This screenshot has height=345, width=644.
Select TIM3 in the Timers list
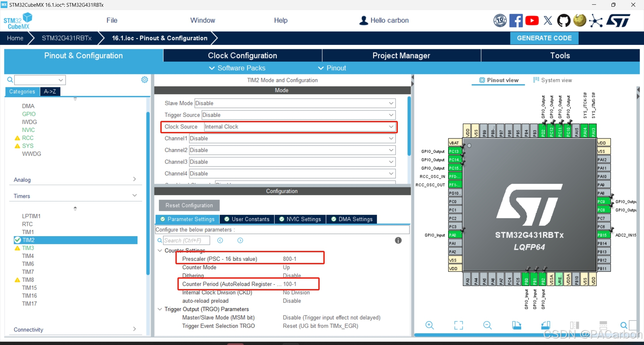pos(28,248)
